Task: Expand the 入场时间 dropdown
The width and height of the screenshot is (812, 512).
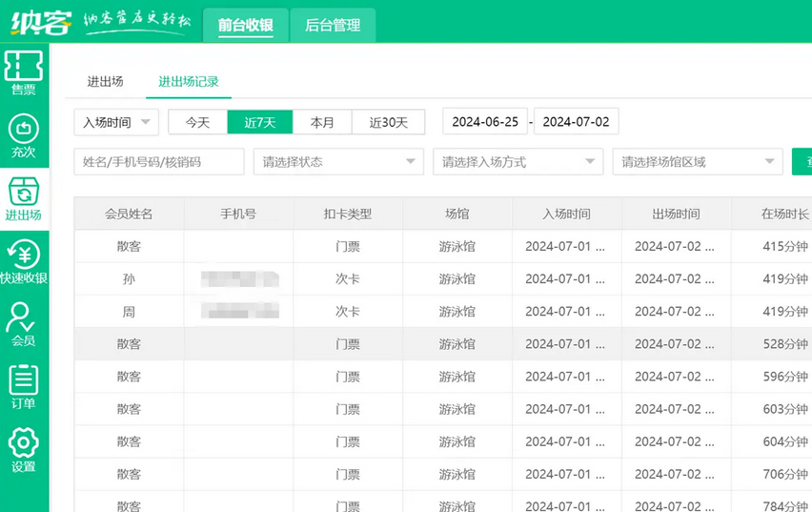Action: tap(116, 122)
